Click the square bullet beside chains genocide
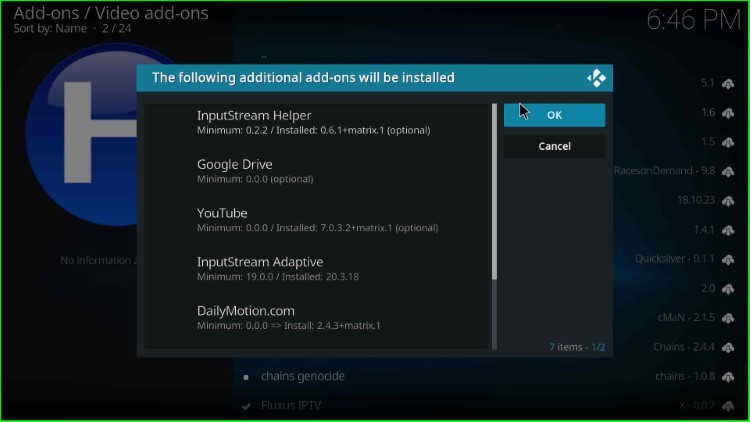 tap(246, 377)
